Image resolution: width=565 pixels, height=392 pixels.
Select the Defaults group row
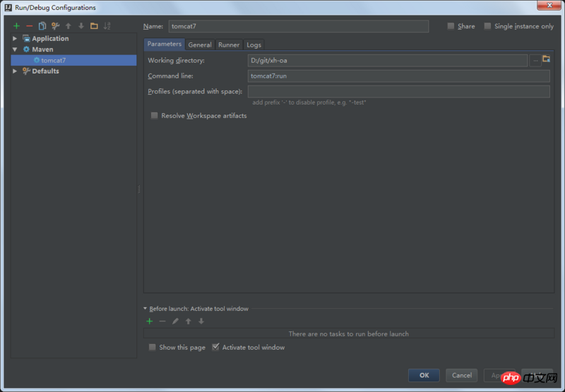[73, 71]
